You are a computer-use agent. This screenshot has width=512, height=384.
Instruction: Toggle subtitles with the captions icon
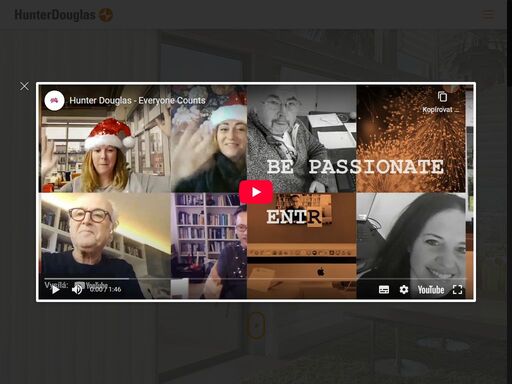(x=384, y=289)
